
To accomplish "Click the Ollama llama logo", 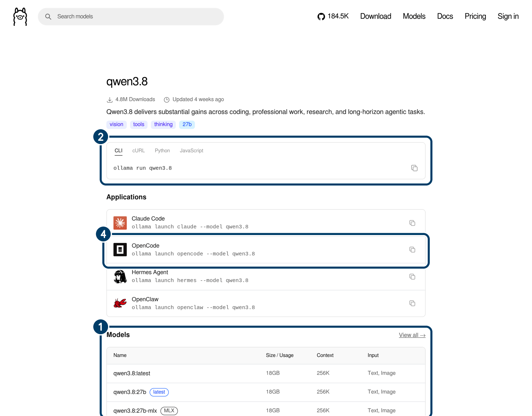I will point(20,17).
